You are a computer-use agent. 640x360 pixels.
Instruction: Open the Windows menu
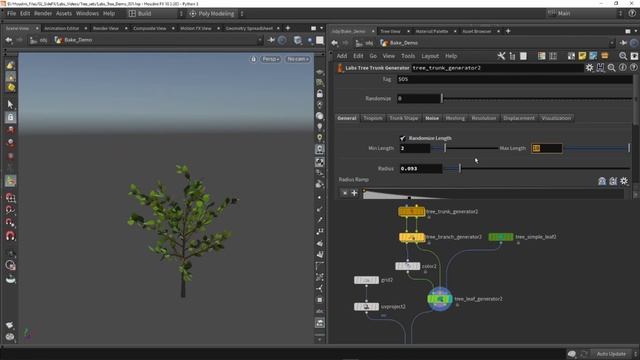coord(87,13)
